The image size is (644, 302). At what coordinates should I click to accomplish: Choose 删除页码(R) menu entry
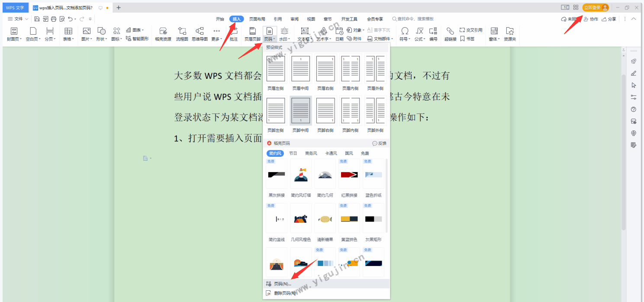326,293
